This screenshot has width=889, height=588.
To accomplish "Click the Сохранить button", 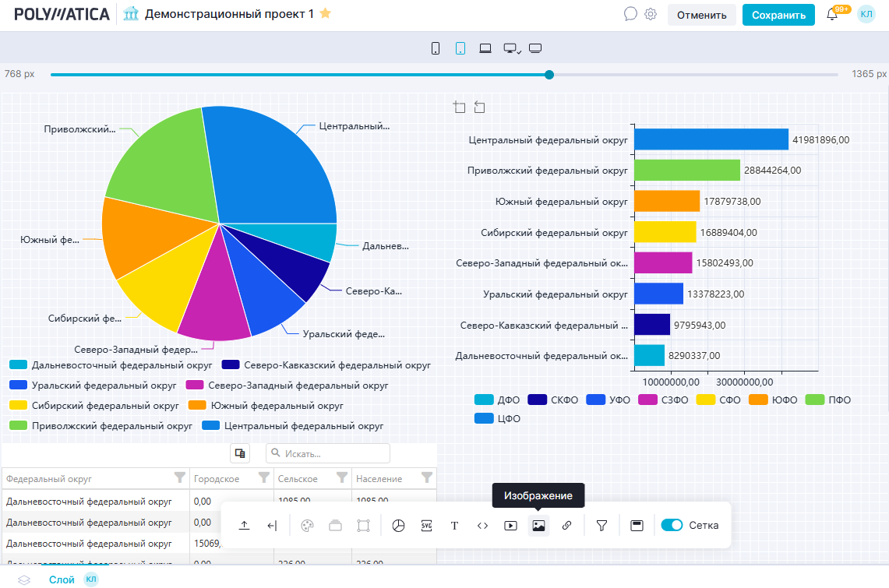I will [x=778, y=15].
